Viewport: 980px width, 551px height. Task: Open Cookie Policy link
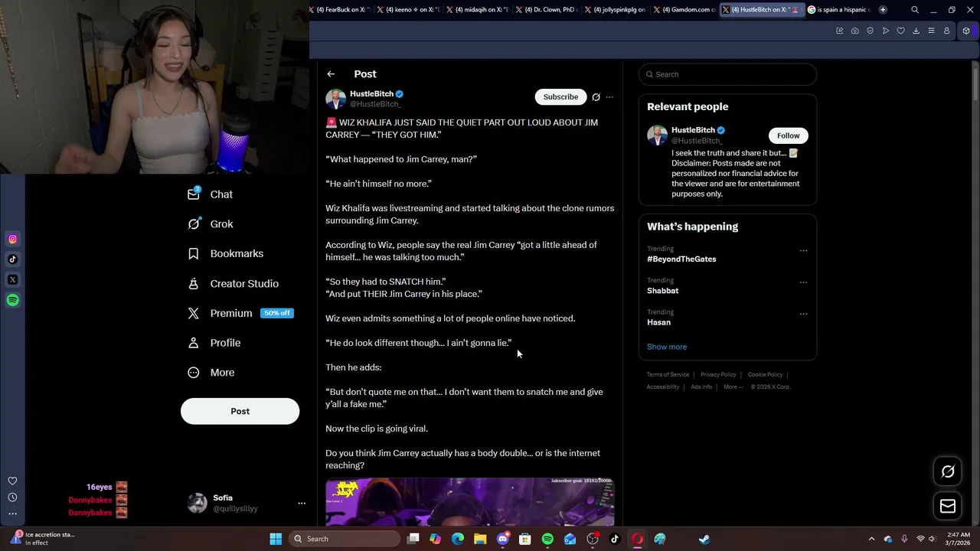tap(765, 375)
